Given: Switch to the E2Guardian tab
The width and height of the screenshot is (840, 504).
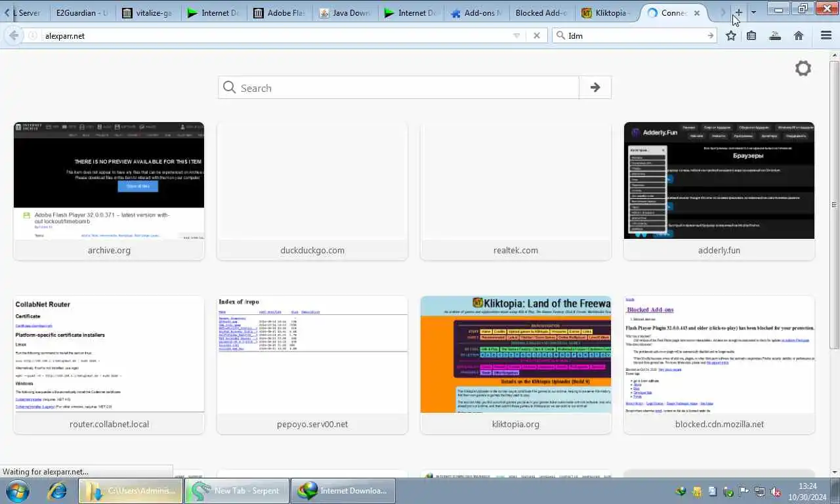Looking at the screenshot, I should (82, 12).
